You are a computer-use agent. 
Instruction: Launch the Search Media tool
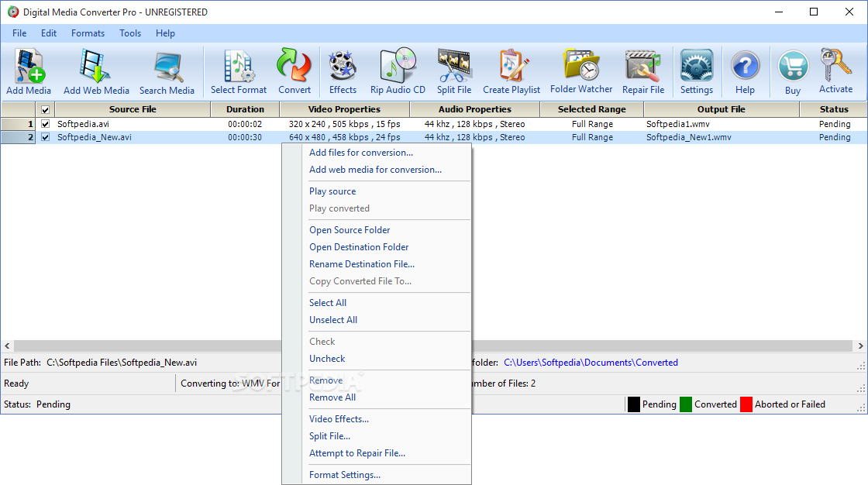167,72
